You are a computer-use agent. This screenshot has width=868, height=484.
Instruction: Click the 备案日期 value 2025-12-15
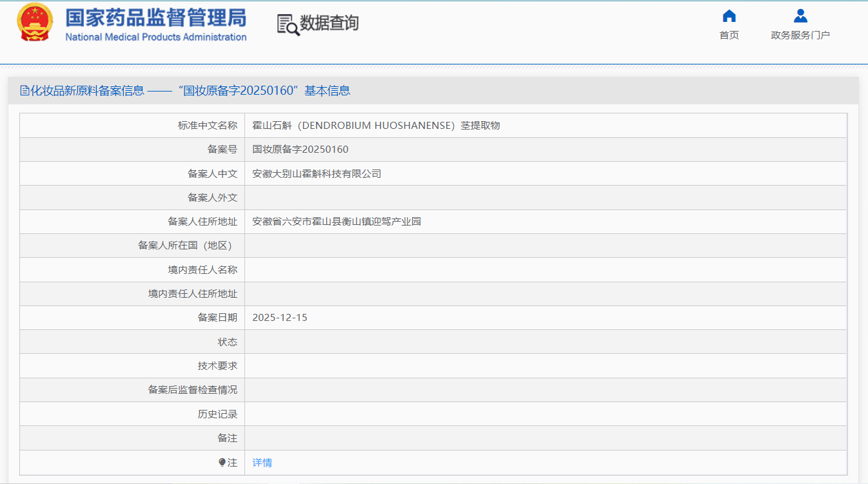click(x=279, y=318)
